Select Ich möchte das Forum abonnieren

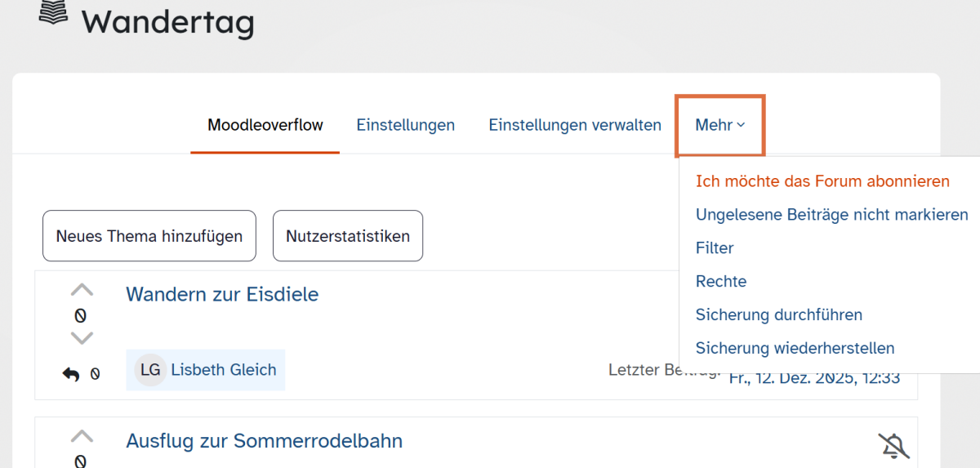tap(822, 181)
